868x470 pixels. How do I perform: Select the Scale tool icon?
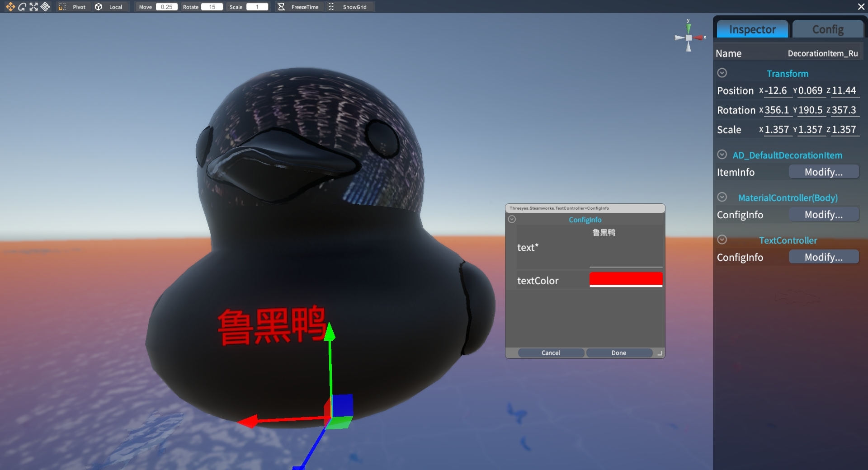coord(33,7)
